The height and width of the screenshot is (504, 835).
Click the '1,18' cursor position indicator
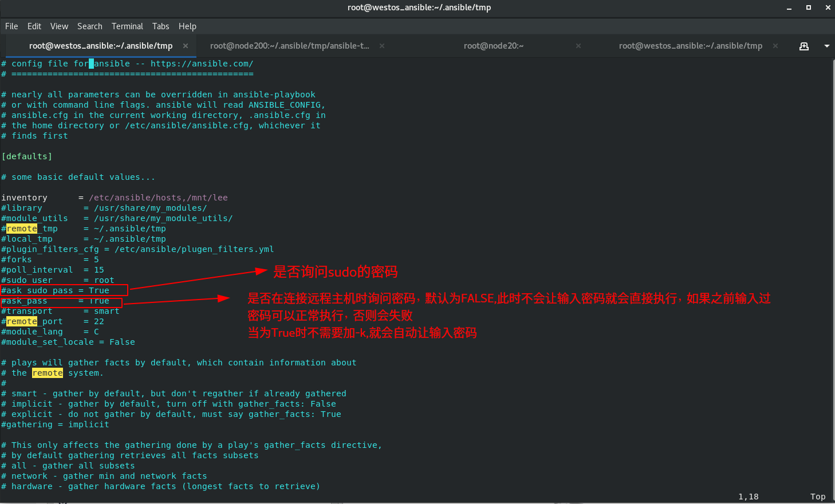click(749, 497)
